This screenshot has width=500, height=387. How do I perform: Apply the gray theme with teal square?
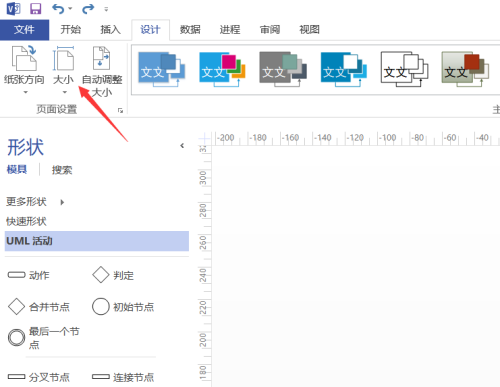[283, 69]
